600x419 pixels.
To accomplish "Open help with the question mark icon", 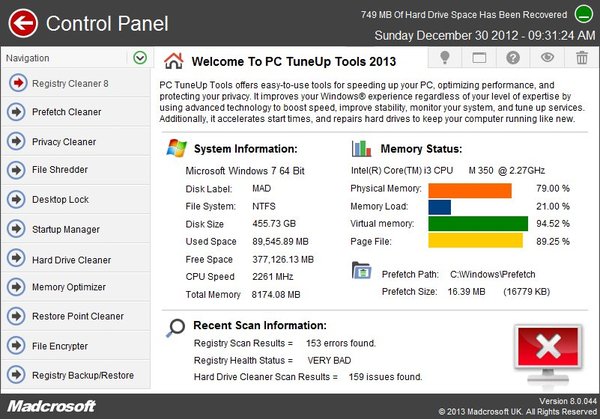I will coord(514,58).
